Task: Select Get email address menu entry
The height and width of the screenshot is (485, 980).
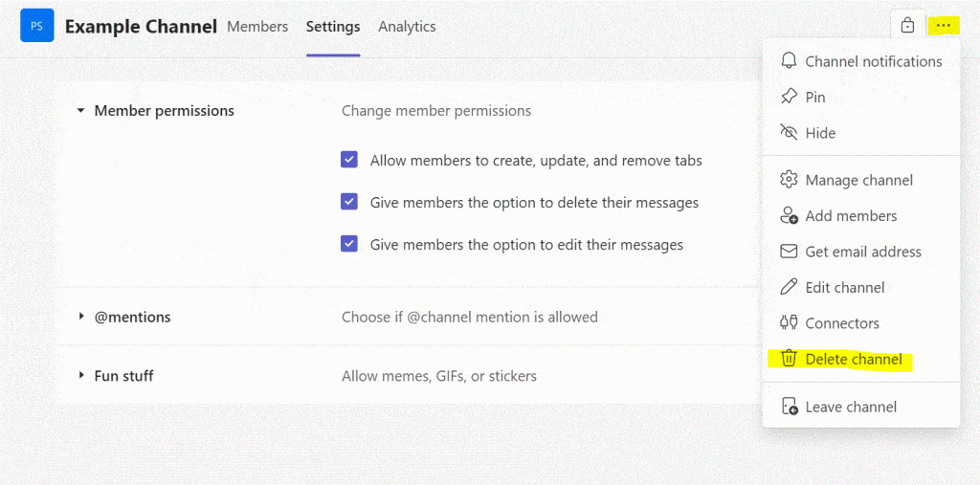Action: tap(861, 252)
